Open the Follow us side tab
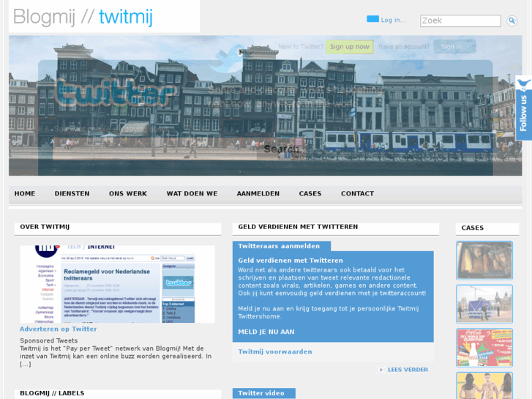 (523, 108)
